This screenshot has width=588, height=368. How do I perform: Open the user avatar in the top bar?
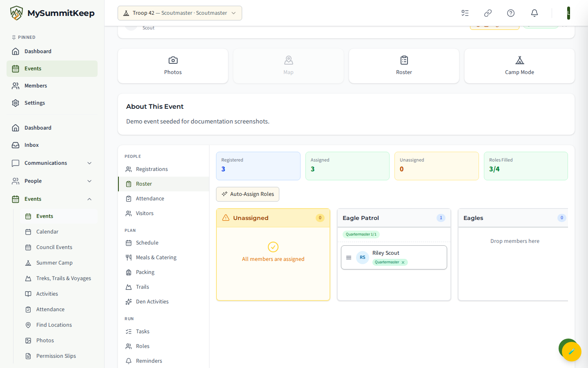pos(568,13)
